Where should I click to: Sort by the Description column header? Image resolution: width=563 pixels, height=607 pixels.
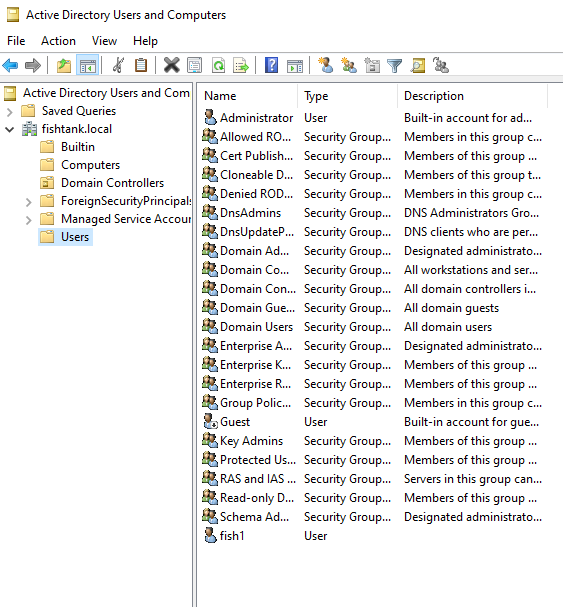pyautogui.click(x=473, y=96)
